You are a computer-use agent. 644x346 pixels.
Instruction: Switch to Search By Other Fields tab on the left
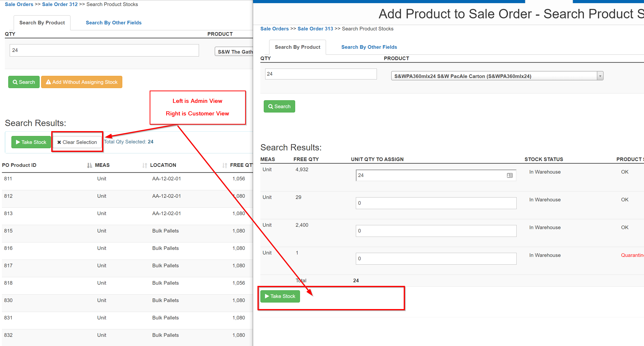114,23
